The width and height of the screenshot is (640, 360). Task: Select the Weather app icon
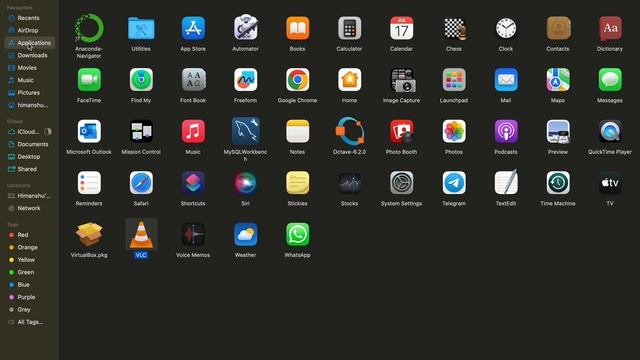(245, 234)
